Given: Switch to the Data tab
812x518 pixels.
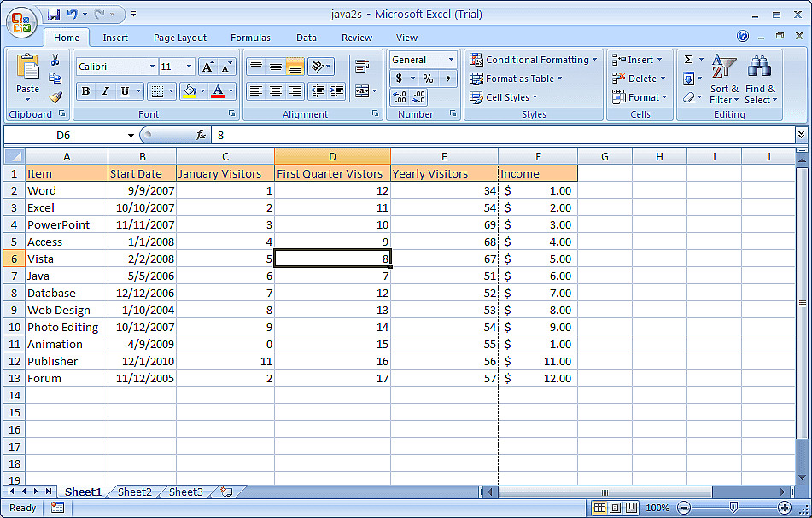Looking at the screenshot, I should tap(306, 38).
